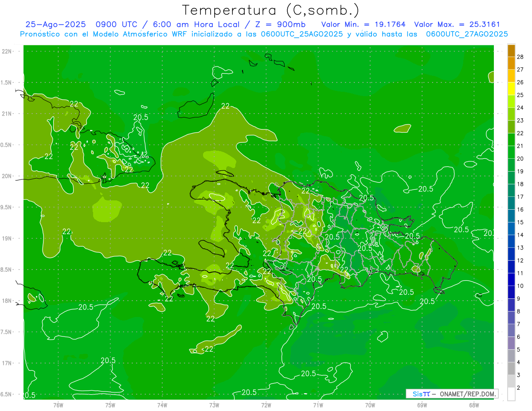
Task: Click the '19N' latitude axis label
Action: 7,239
